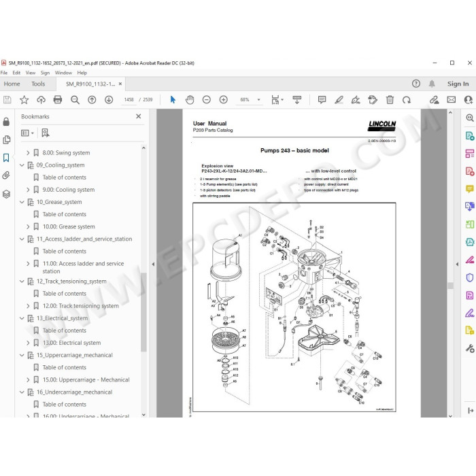Add a sticky note comment
This screenshot has height=476, width=476.
click(322, 99)
